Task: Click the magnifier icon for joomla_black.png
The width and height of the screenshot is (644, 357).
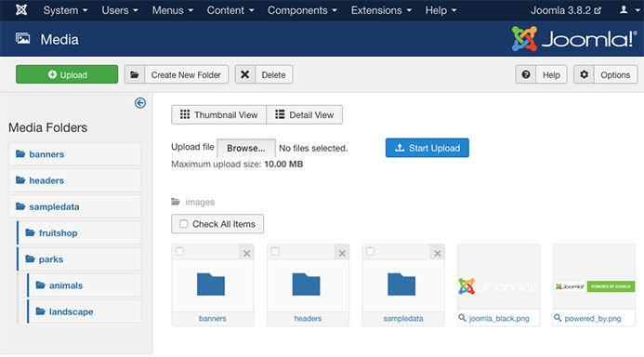Action: tap(463, 318)
